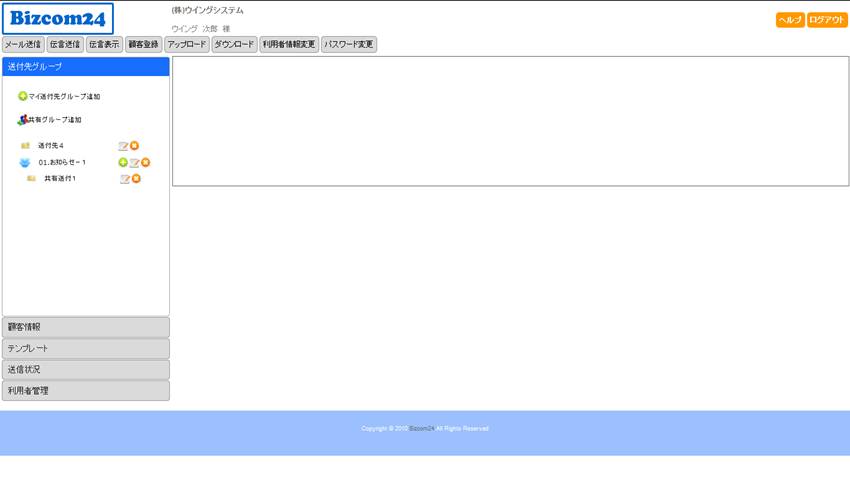This screenshot has height=495, width=850.
Task: Open the メール送信 menu tab
Action: 23,45
